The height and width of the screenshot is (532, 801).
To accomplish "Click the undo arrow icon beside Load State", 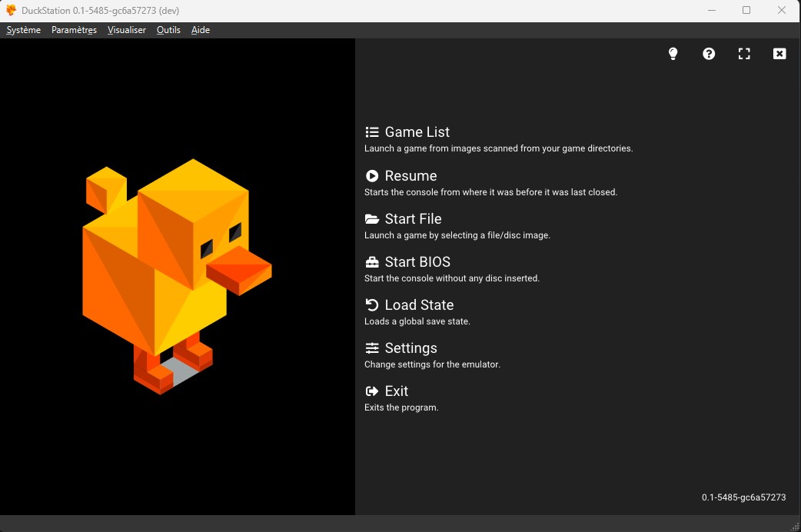I will tap(372, 305).
